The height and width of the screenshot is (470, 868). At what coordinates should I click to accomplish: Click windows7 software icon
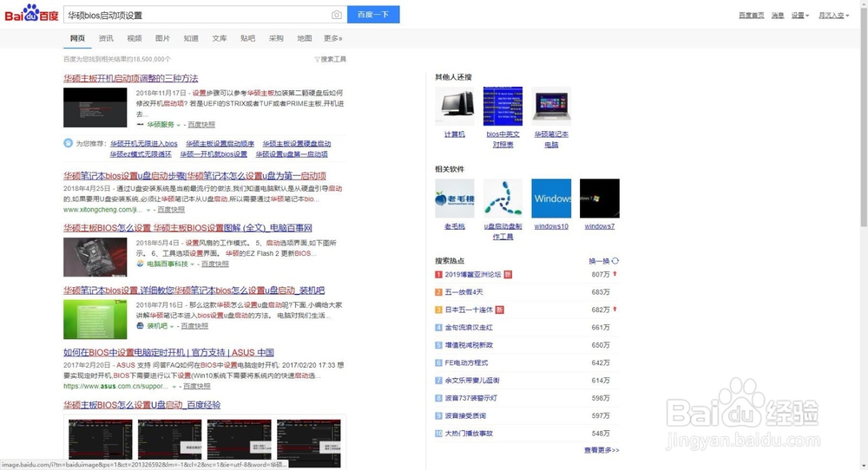(x=600, y=199)
